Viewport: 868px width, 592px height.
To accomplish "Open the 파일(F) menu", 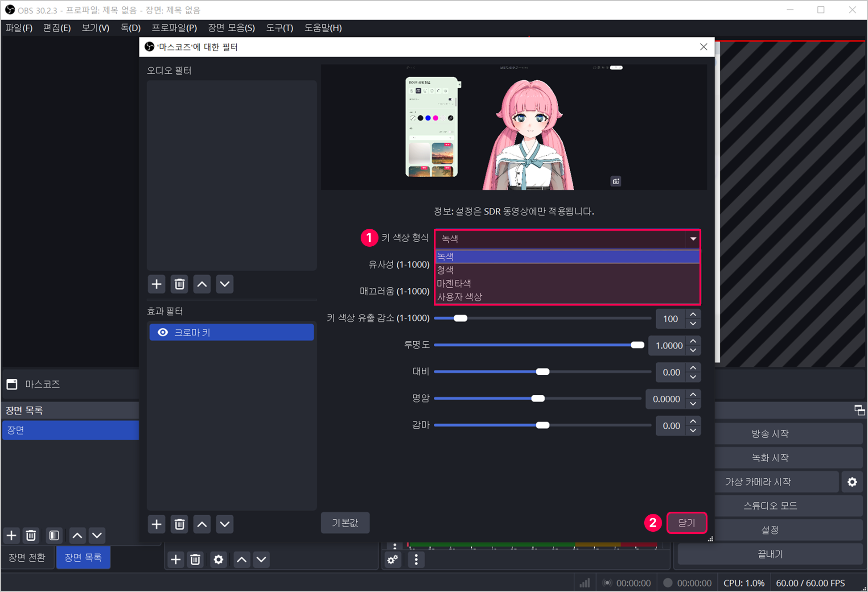I will click(19, 28).
